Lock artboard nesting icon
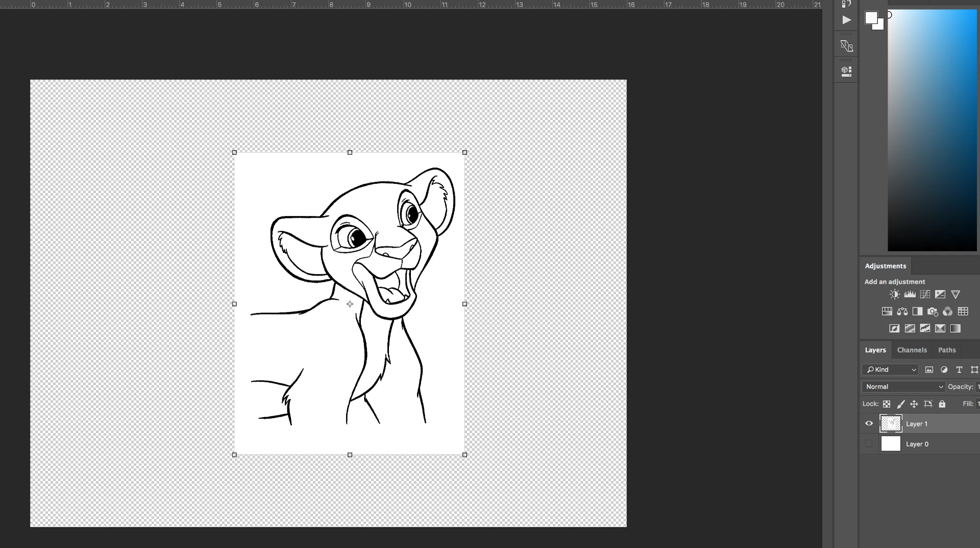Screen dimensions: 980x548 (x=928, y=404)
